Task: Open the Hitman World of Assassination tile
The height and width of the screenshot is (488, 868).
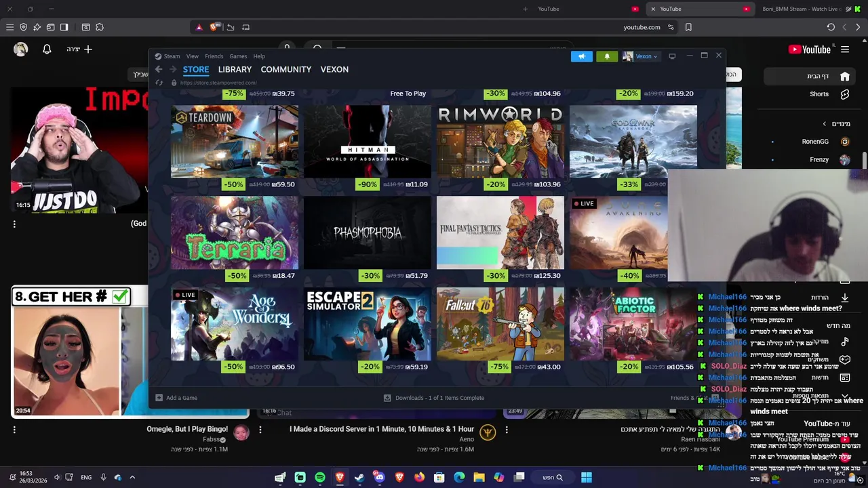Action: [x=368, y=142]
